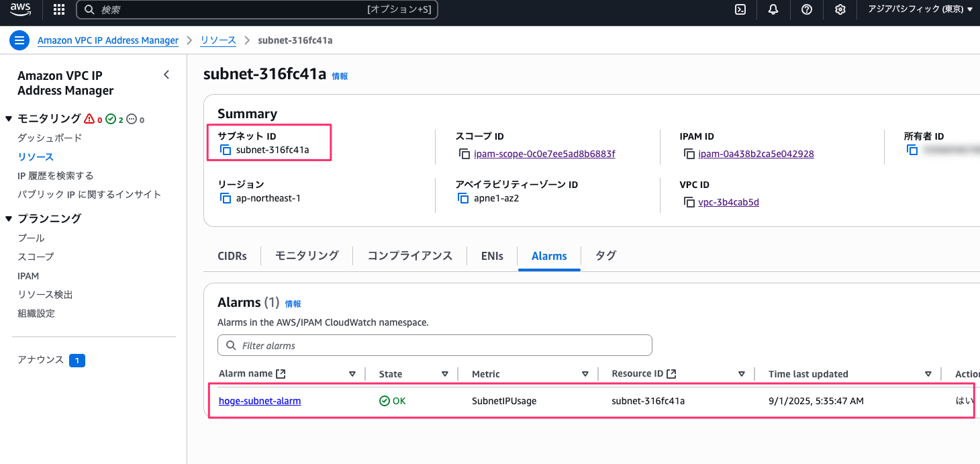980x464 pixels.
Task: Collapse the side navigation panel
Action: click(x=166, y=75)
